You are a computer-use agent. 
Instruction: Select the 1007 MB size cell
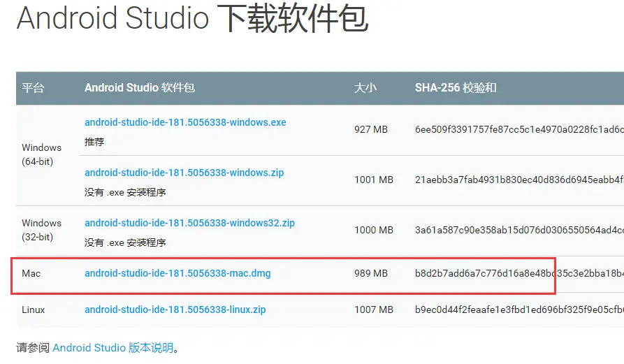point(374,310)
